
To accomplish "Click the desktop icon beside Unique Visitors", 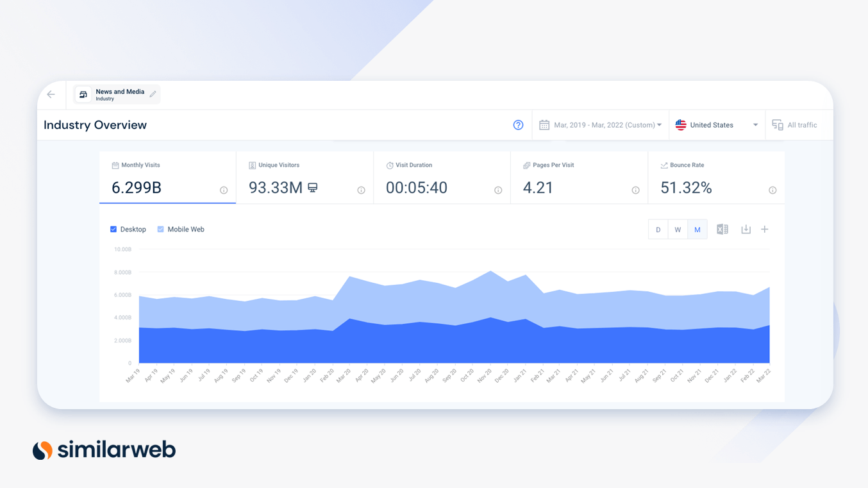I will 312,187.
